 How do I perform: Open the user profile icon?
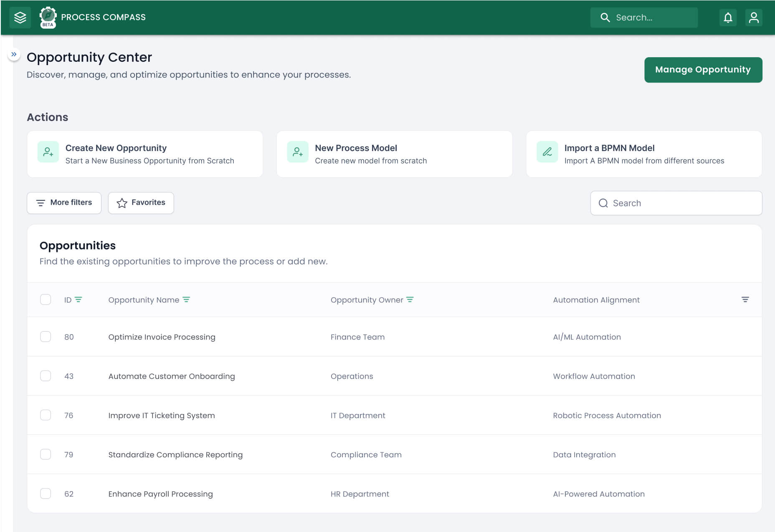click(x=754, y=18)
